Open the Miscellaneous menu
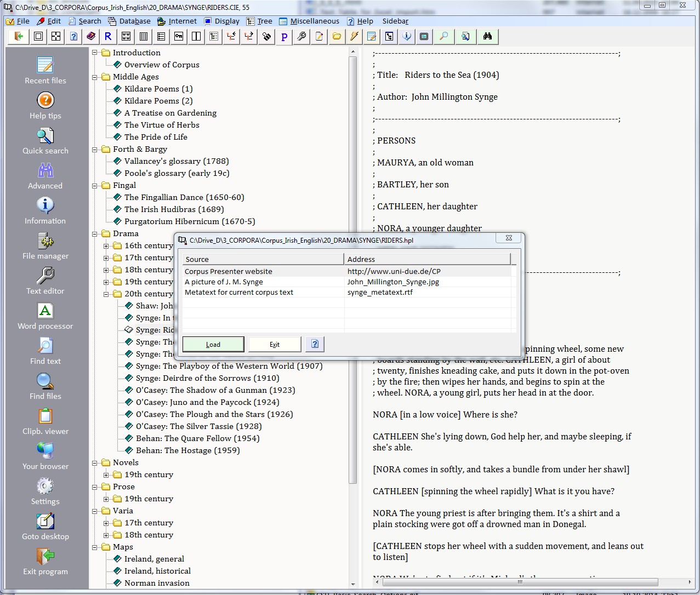Screen dimensions: 700x595 tap(309, 21)
